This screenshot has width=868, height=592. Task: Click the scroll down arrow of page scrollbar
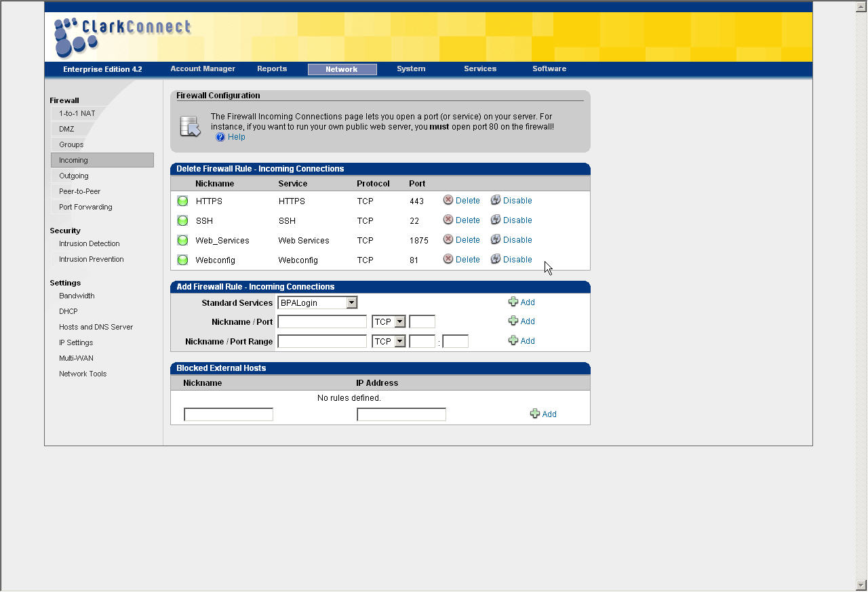(861, 585)
